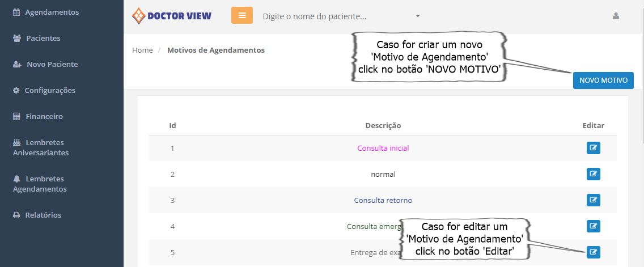Open Lembretes Agendamentos in the sidebar
Image resolution: width=644 pixels, height=267 pixels.
click(x=40, y=184)
